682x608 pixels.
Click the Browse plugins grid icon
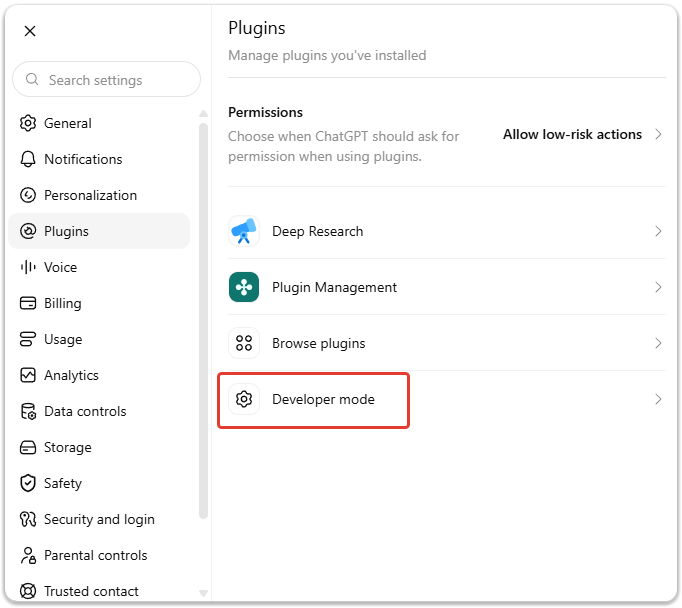[244, 343]
